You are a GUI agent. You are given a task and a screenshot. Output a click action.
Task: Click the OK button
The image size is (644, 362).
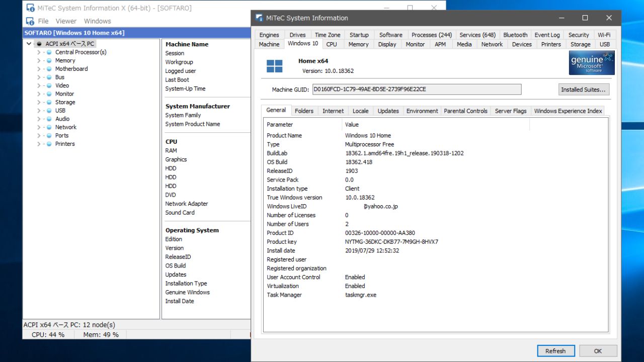[598, 351]
